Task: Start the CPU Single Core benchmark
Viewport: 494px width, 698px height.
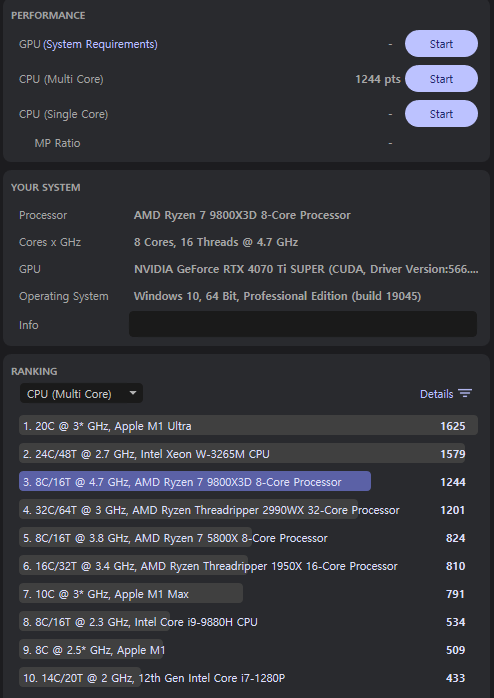Action: [441, 114]
